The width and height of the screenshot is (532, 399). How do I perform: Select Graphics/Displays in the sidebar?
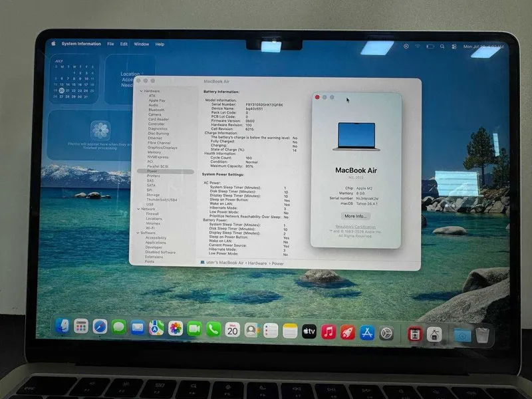click(162, 148)
